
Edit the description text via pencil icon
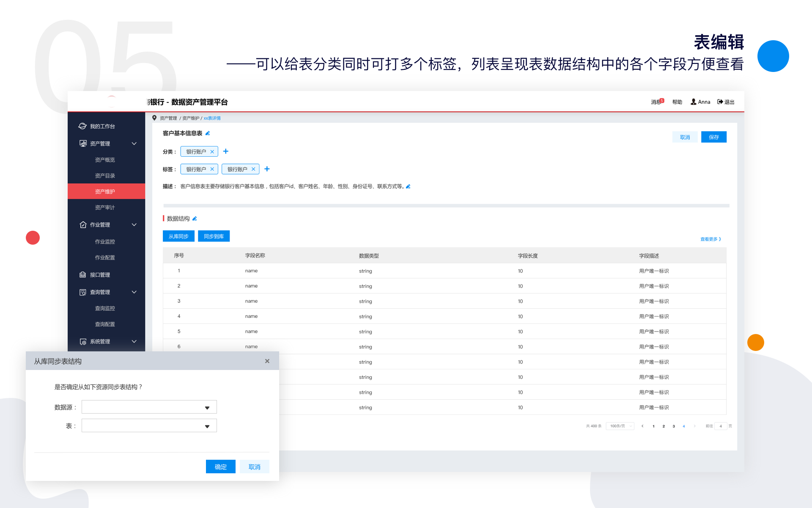408,186
